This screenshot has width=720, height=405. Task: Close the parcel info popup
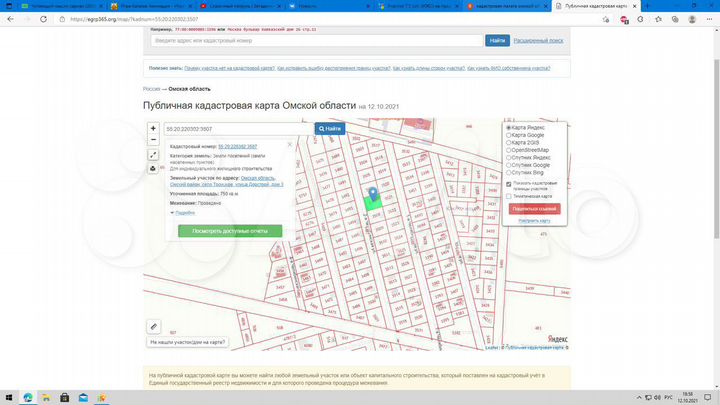tap(290, 144)
